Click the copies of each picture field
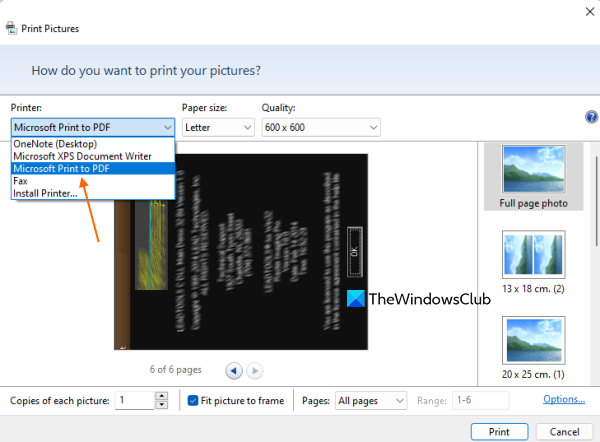This screenshot has width=600, height=442. tap(135, 400)
